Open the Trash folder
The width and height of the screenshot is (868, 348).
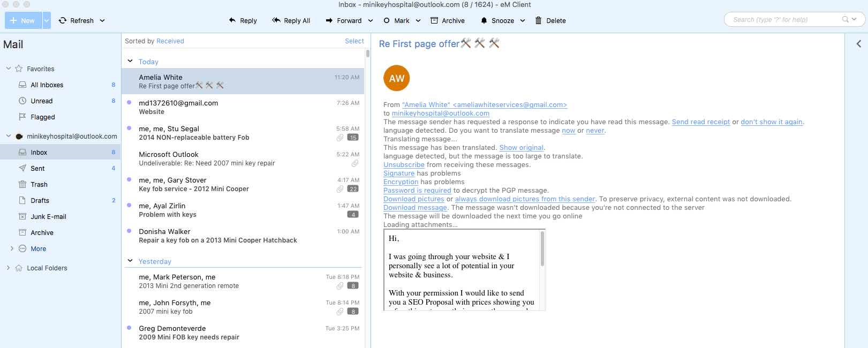61,184
